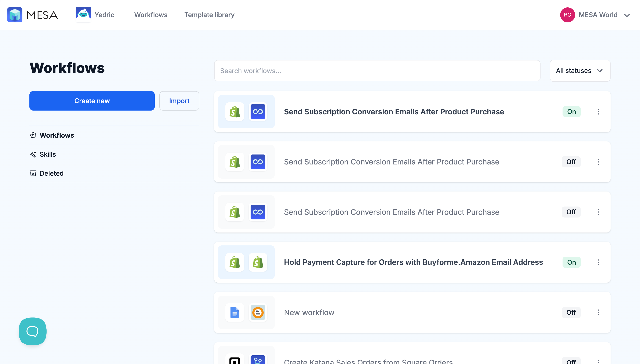Image resolution: width=640 pixels, height=364 pixels.
Task: Open the more options menu for the third Send Subscription workflow
Action: (598, 212)
